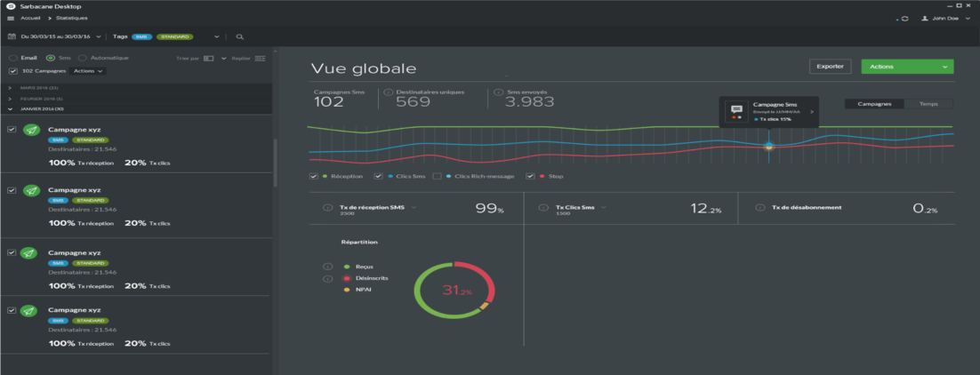The height and width of the screenshot is (375, 980).
Task: Click the SMS bubble icon in chart tooltip
Action: [x=736, y=109]
